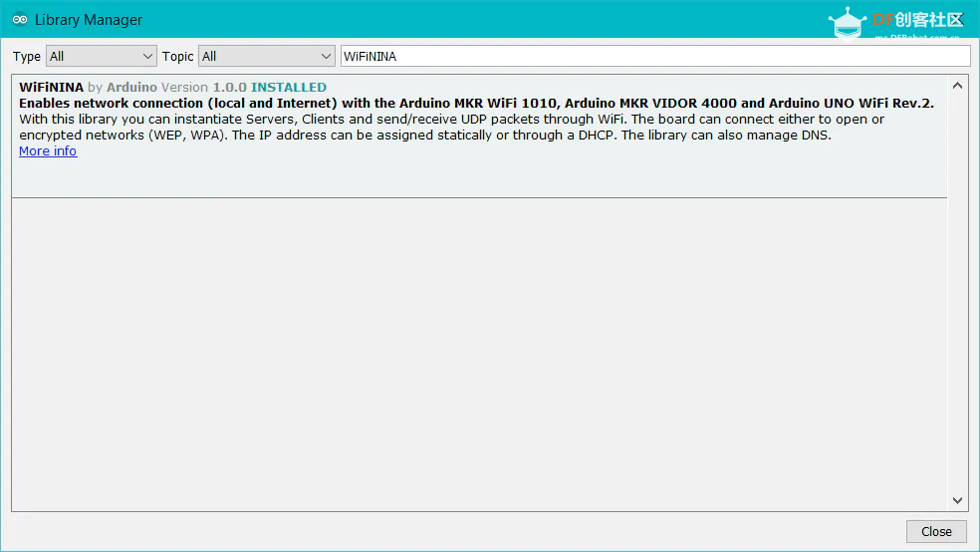The height and width of the screenshot is (552, 980).
Task: Click the Version 1.0.0 text
Action: pyautogui.click(x=204, y=88)
